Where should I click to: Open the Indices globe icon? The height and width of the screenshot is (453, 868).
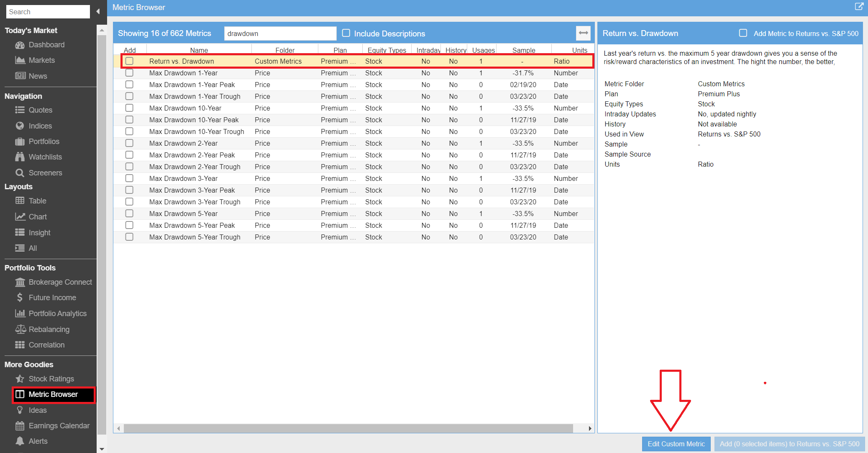click(20, 126)
